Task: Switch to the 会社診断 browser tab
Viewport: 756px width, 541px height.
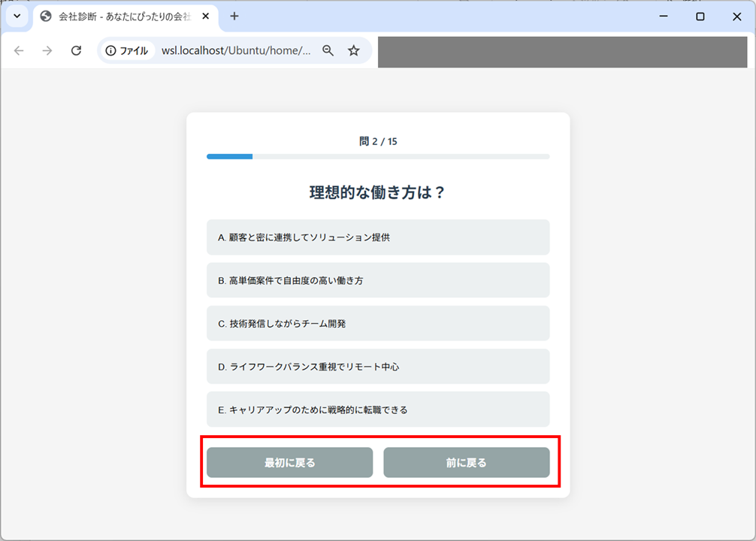Action: (x=120, y=15)
